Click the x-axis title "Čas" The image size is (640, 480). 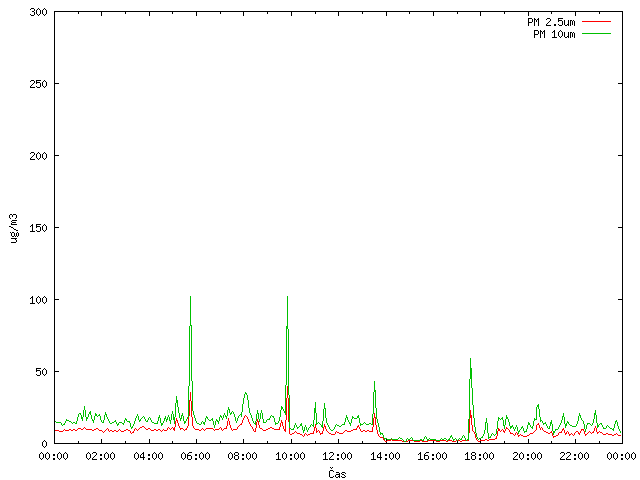pyautogui.click(x=337, y=473)
